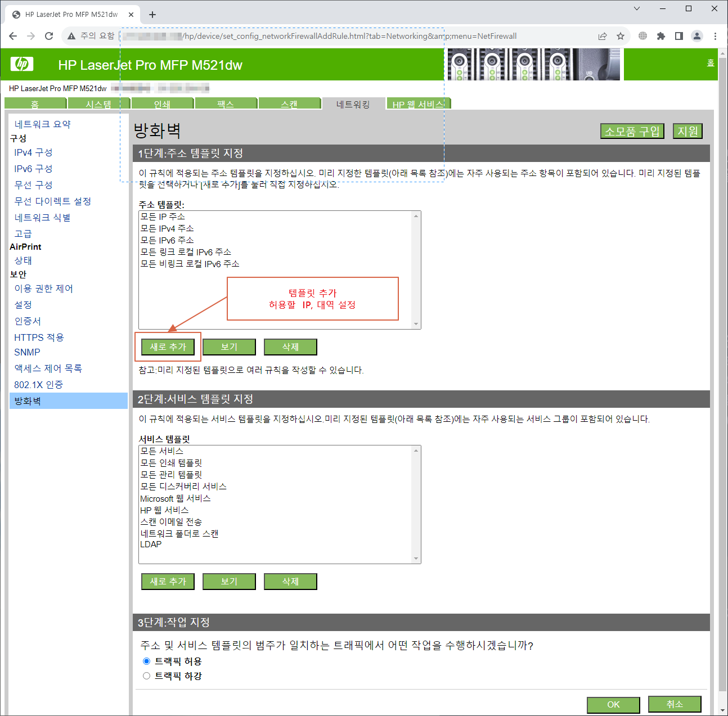Open SNMP sidebar link
Viewport: 728px width, 716px height.
[27, 352]
